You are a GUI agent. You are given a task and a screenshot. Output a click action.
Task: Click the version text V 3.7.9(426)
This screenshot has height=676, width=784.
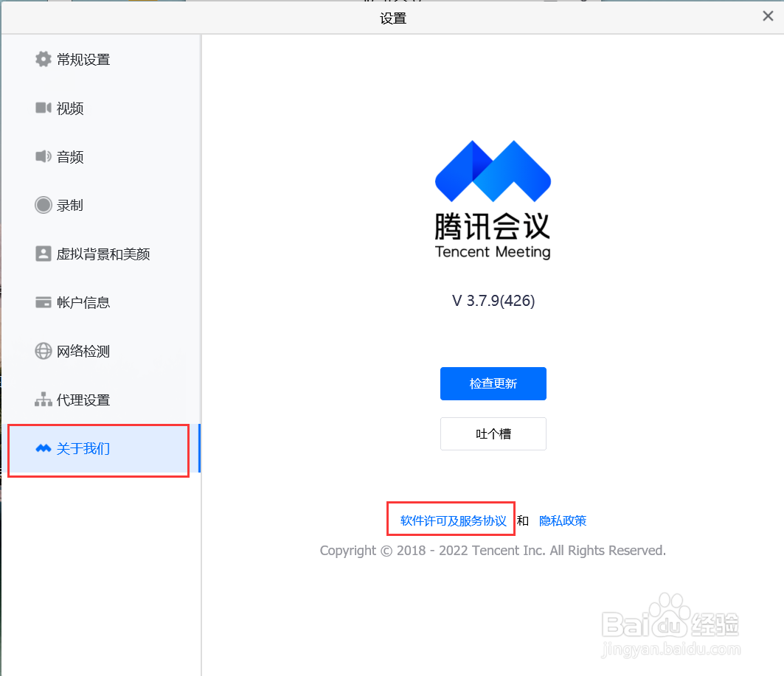493,301
